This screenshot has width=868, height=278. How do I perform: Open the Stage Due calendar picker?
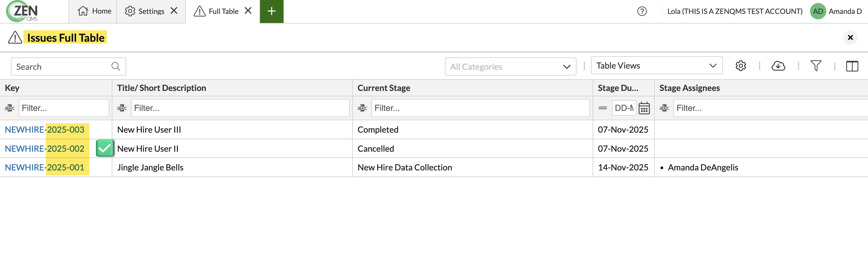tap(644, 108)
